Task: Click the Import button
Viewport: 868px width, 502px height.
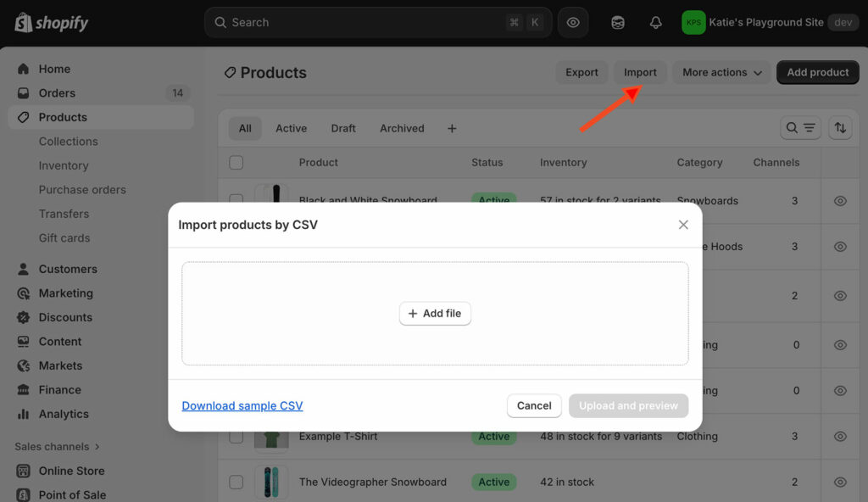Action: pos(640,72)
